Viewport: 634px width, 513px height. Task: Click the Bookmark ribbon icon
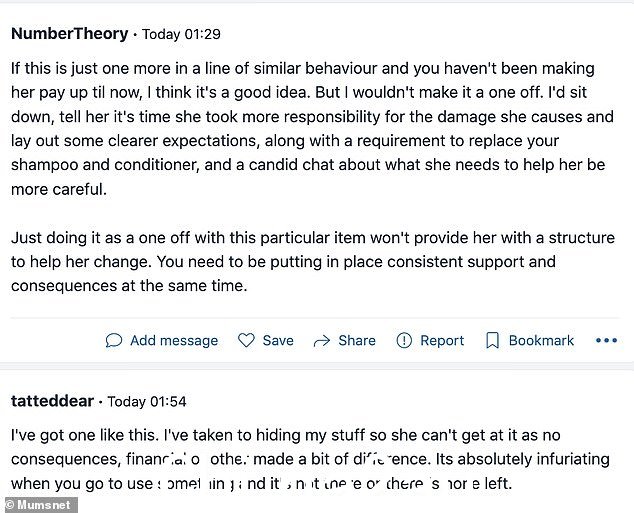tap(492, 340)
